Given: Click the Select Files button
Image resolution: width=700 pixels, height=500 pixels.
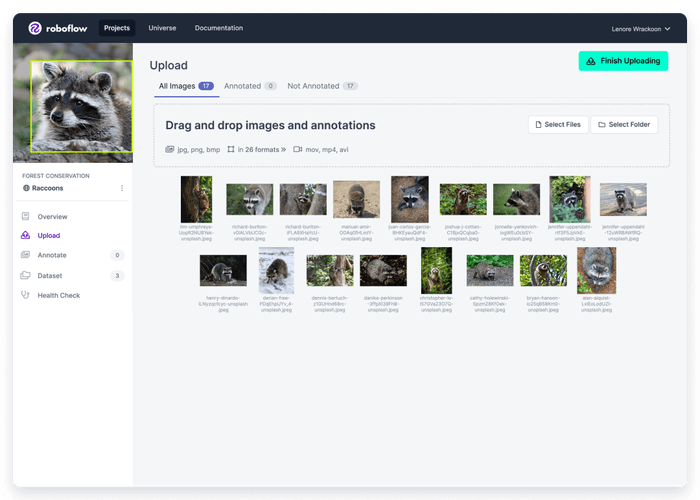Looking at the screenshot, I should click(x=556, y=125).
